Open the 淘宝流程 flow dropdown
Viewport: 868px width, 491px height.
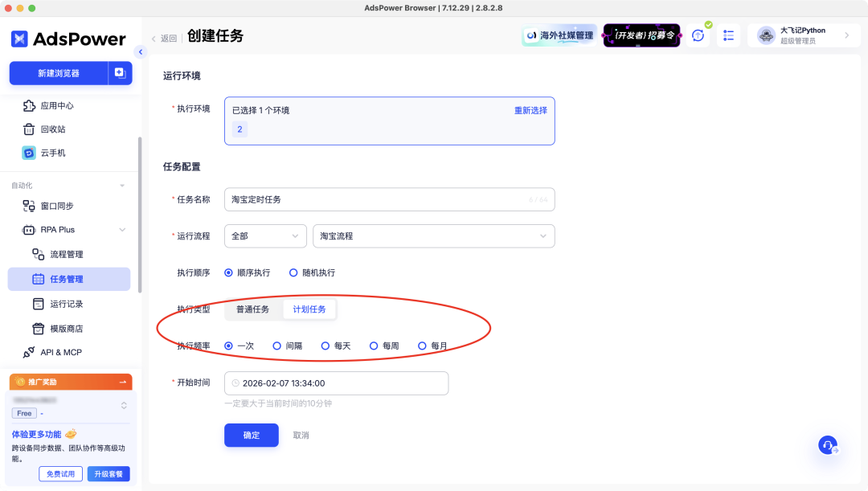(x=434, y=236)
